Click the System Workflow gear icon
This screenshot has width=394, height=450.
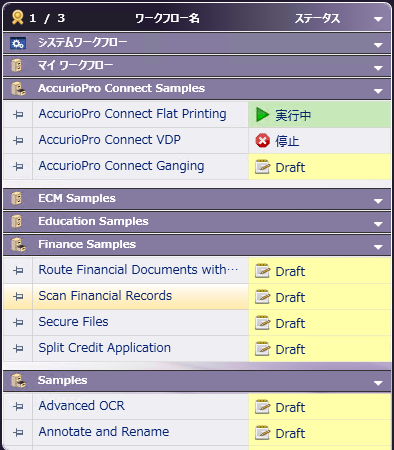pyautogui.click(x=18, y=43)
